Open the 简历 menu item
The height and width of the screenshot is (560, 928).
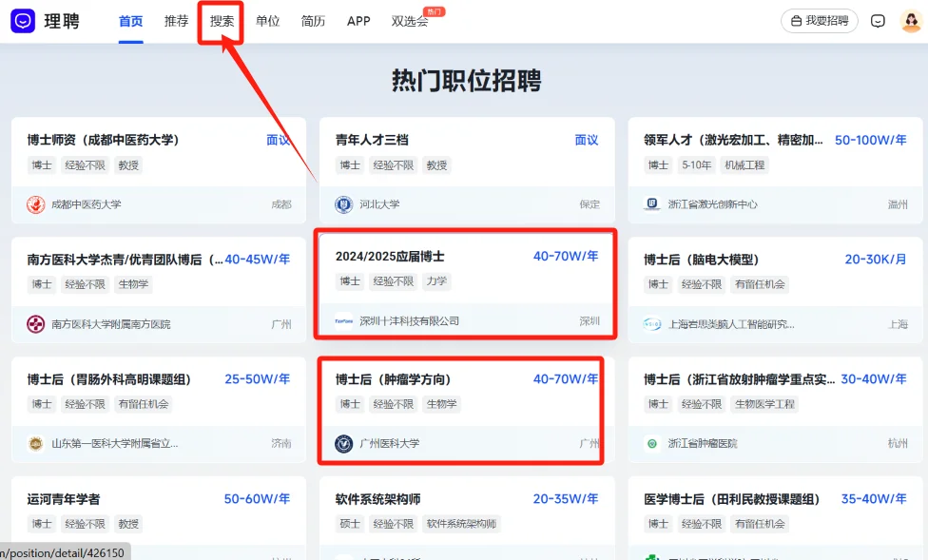(x=313, y=21)
